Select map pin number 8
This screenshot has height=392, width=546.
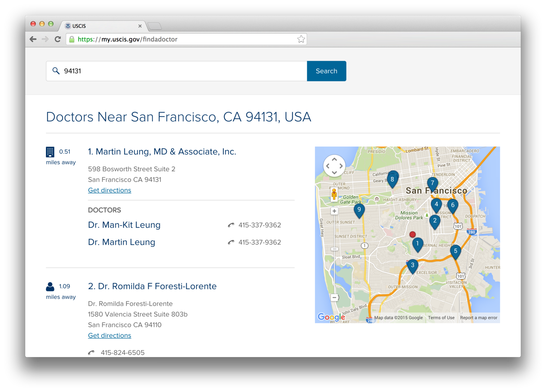(x=392, y=180)
